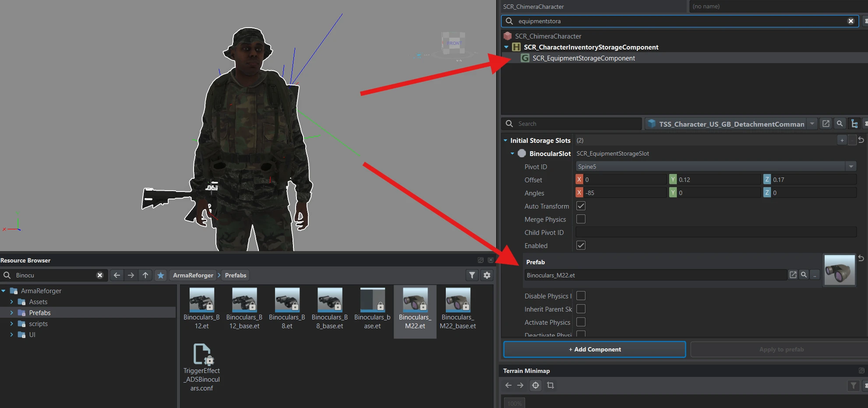
Task: Expand the Assets folder
Action: tap(11, 302)
